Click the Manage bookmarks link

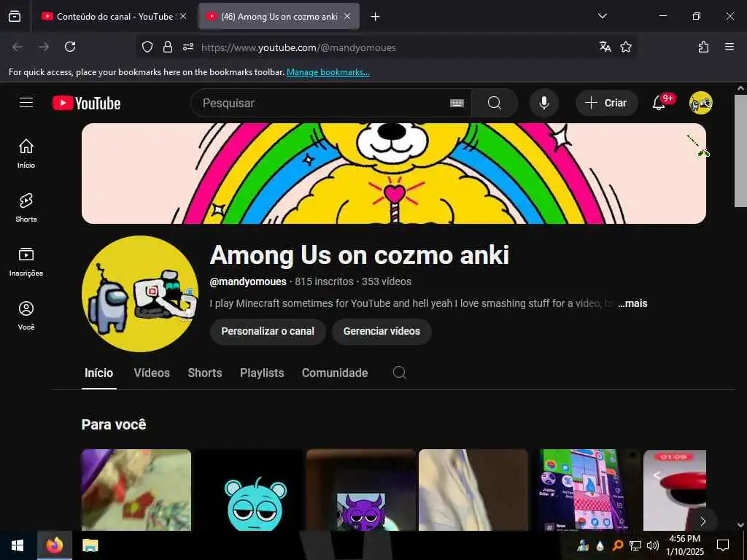click(x=328, y=72)
